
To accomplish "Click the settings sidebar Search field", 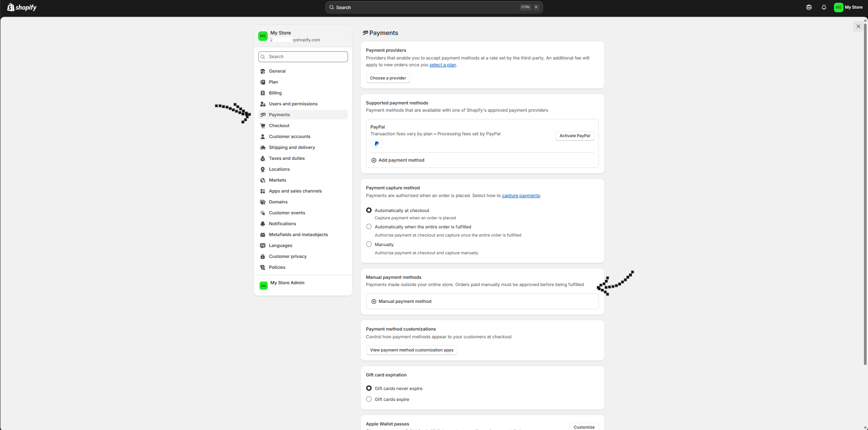I will 303,57.
